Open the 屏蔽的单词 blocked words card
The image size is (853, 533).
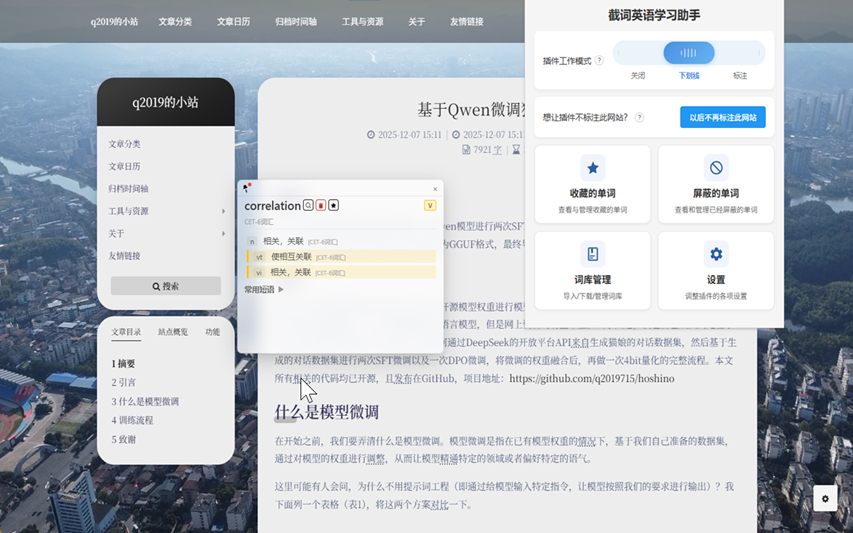tap(716, 184)
